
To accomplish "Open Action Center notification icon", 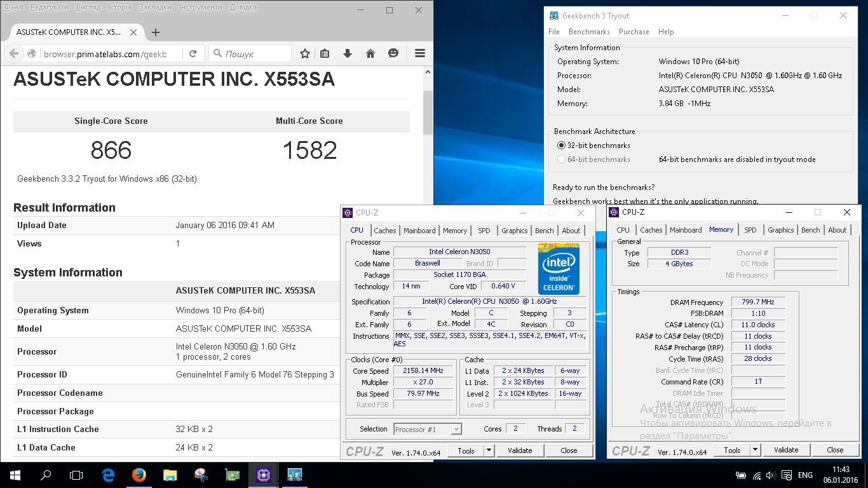I will [788, 475].
